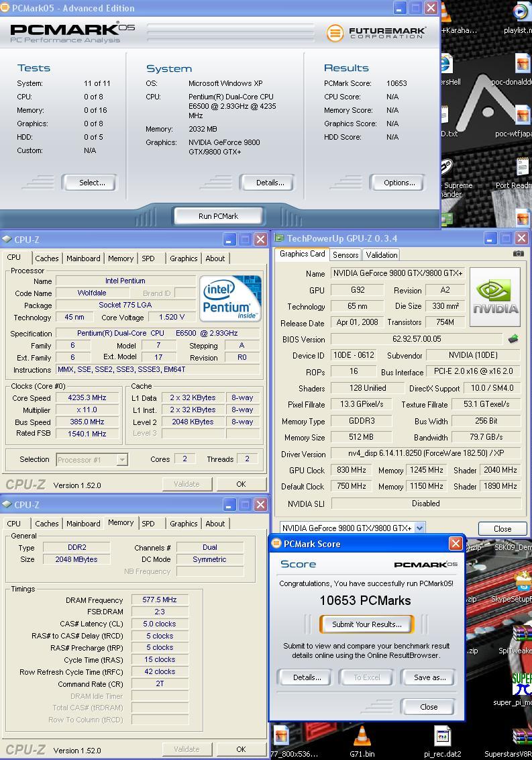Click the upper CPU-Z title bar icon
532x760 pixels.
(x=7, y=239)
